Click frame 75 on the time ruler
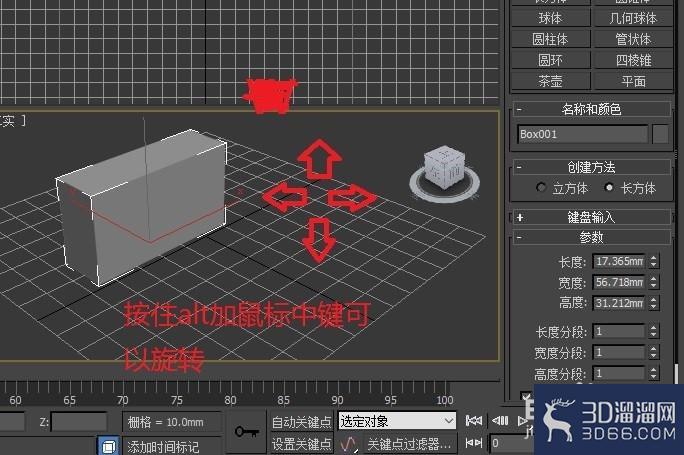Image resolution: width=684 pixels, height=455 pixels. click(177, 400)
